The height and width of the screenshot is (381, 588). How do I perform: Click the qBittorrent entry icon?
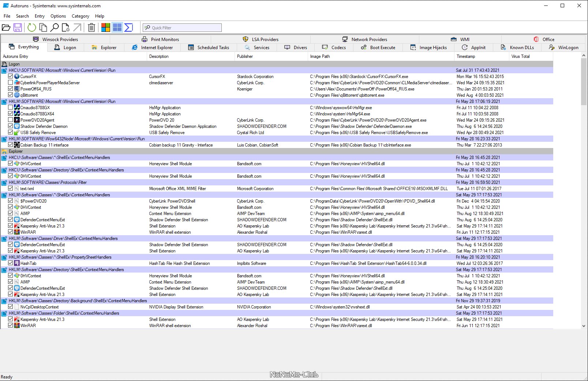click(x=17, y=95)
